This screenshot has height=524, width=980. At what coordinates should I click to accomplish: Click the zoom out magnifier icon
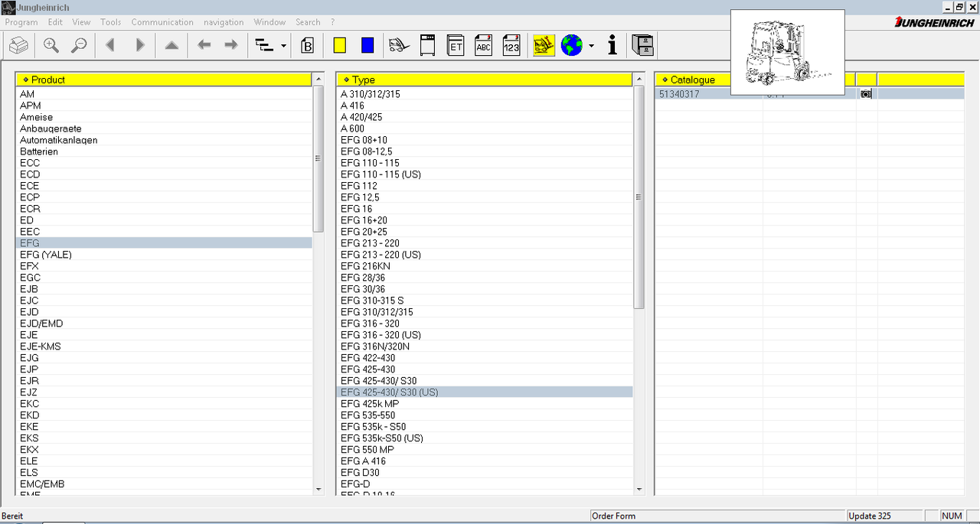tap(79, 46)
